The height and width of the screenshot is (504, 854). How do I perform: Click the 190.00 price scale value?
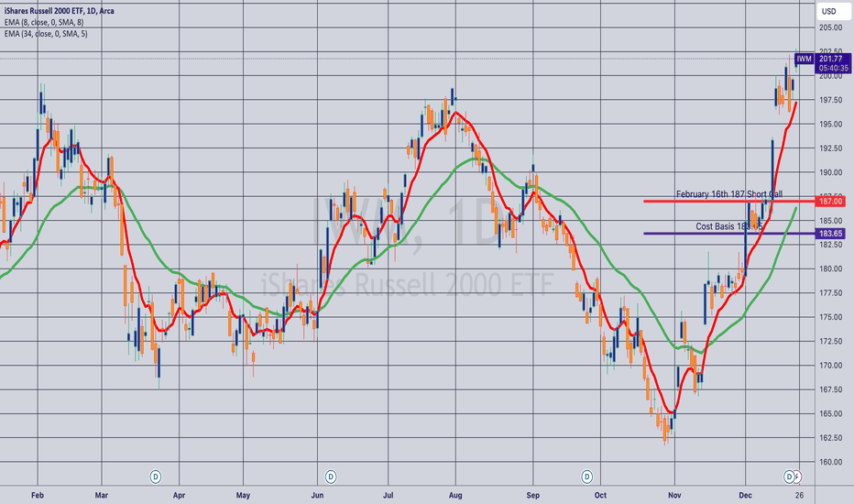(830, 172)
